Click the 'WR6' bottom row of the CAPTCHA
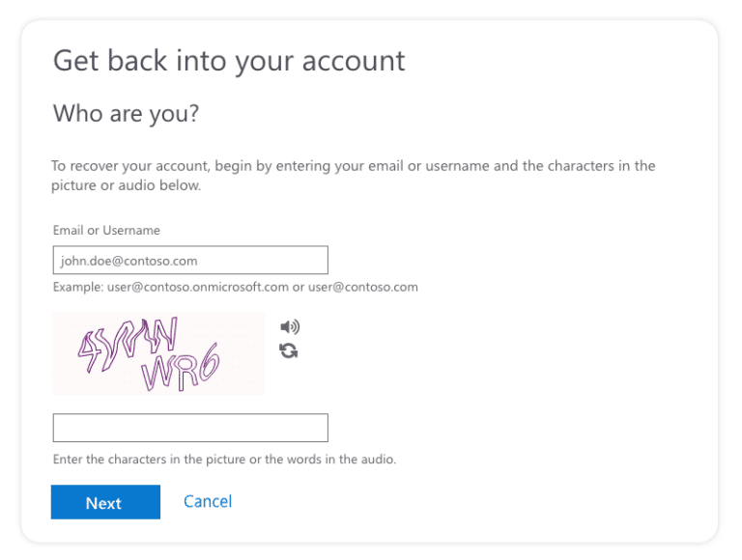 [x=181, y=369]
